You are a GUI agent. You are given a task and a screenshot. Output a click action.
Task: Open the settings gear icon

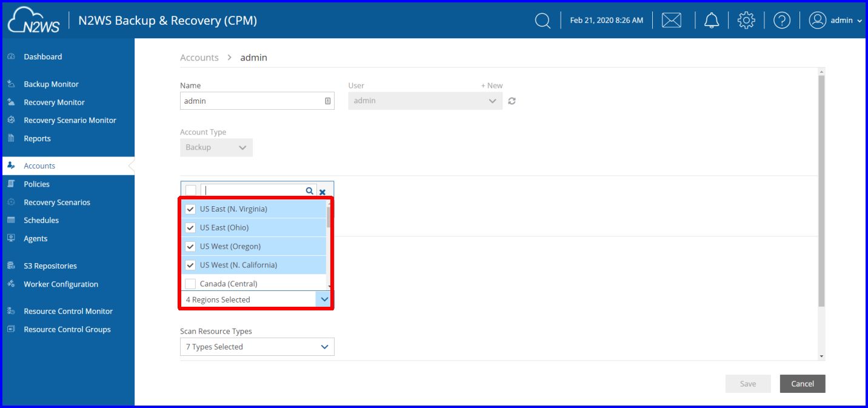746,21
